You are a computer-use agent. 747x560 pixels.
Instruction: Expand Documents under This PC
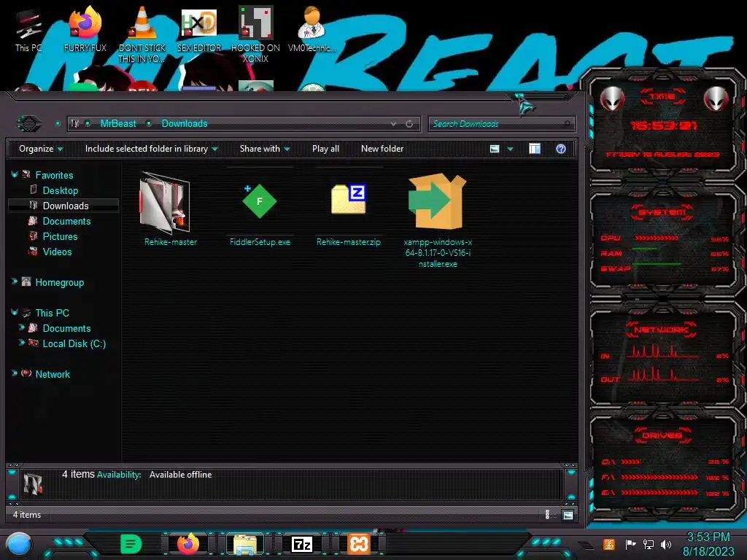click(21, 327)
